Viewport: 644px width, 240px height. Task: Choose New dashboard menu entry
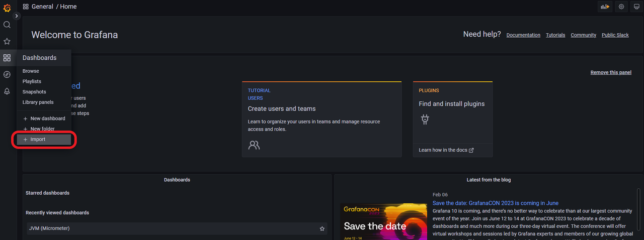(44, 118)
